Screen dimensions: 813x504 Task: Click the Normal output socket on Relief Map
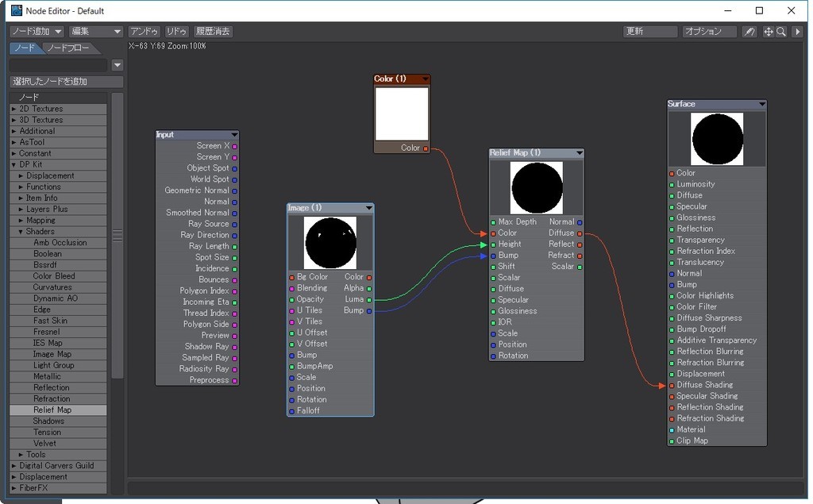[x=579, y=222]
